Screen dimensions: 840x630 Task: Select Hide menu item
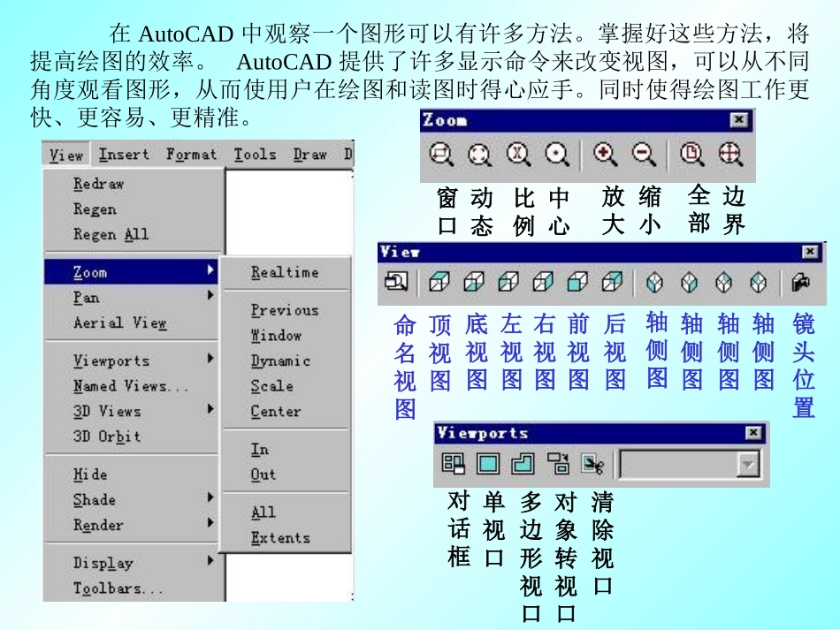click(x=131, y=474)
